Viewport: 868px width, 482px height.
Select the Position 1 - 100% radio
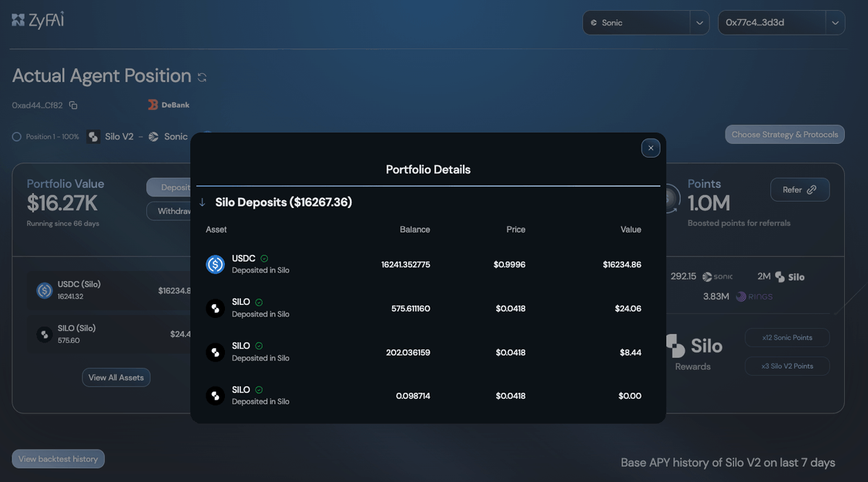17,137
